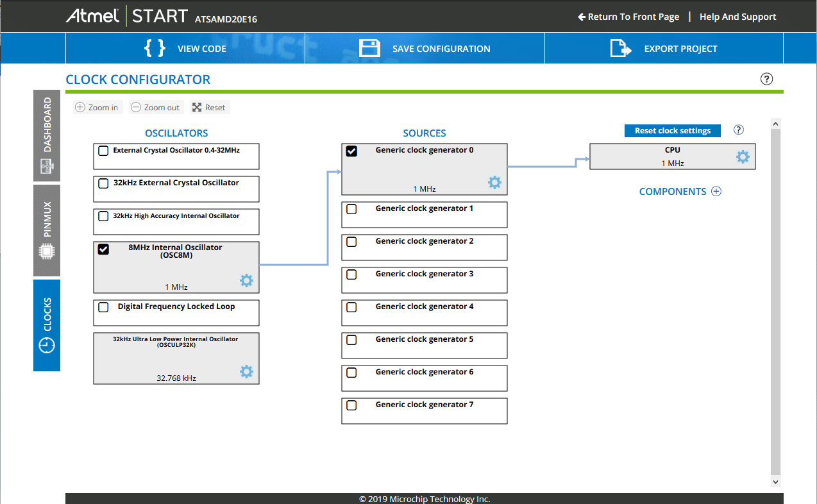Expand the COMPONENTS section plus icon
The height and width of the screenshot is (504, 817).
pyautogui.click(x=716, y=191)
